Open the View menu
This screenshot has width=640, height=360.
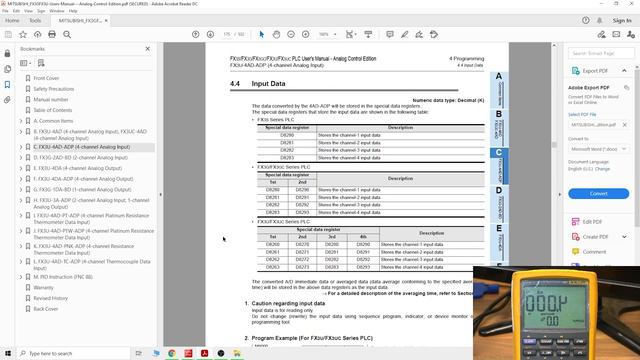28,11
